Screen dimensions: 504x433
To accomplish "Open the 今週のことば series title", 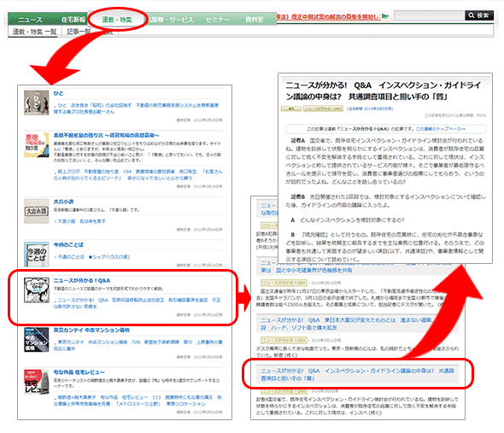I will [x=68, y=244].
